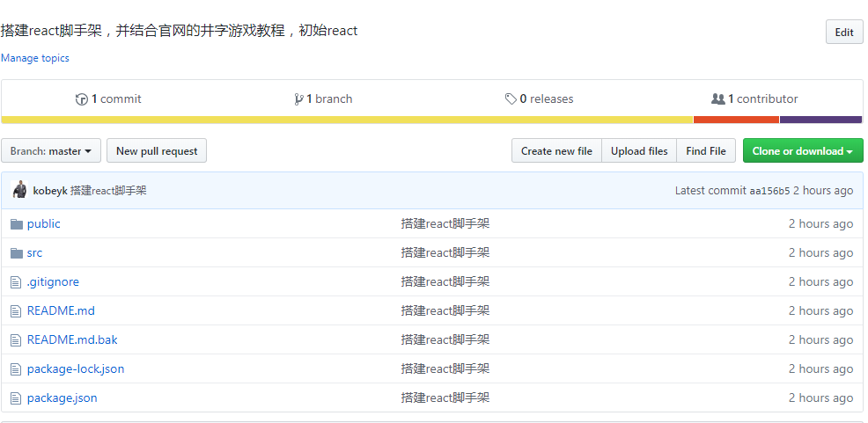Open the public folder

pyautogui.click(x=44, y=223)
